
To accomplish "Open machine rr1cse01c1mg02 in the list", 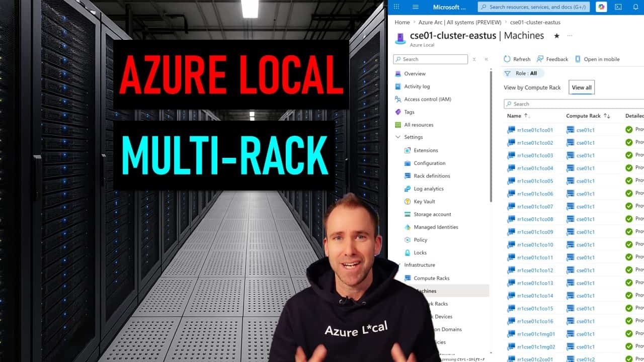I will [x=536, y=347].
